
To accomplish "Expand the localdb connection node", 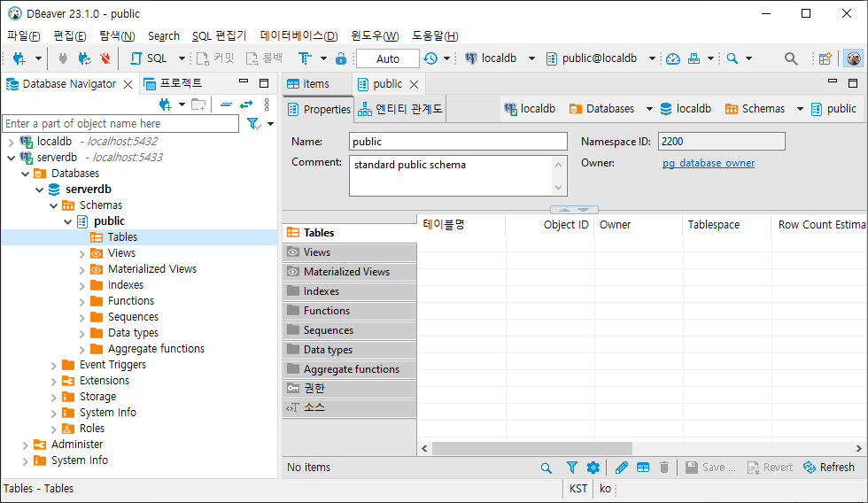I will coord(11,143).
